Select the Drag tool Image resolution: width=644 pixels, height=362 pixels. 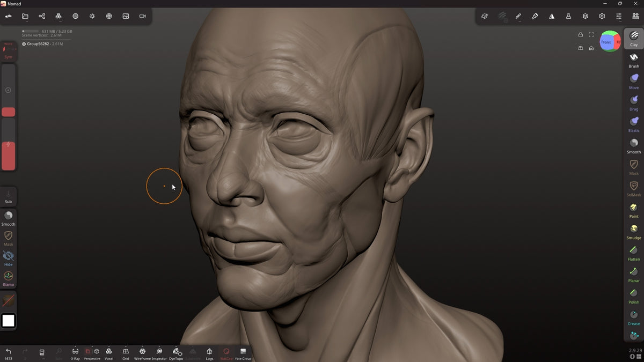pyautogui.click(x=634, y=102)
